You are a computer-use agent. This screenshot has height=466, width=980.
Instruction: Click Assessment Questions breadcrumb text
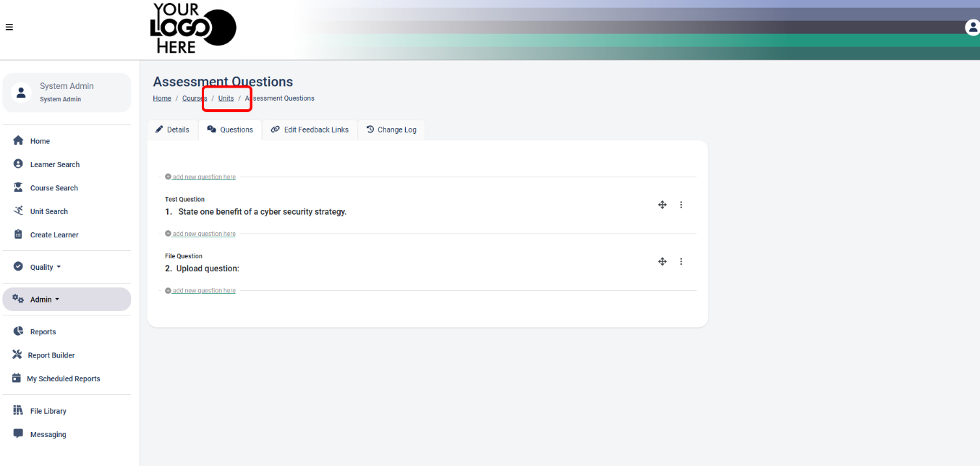[280, 98]
